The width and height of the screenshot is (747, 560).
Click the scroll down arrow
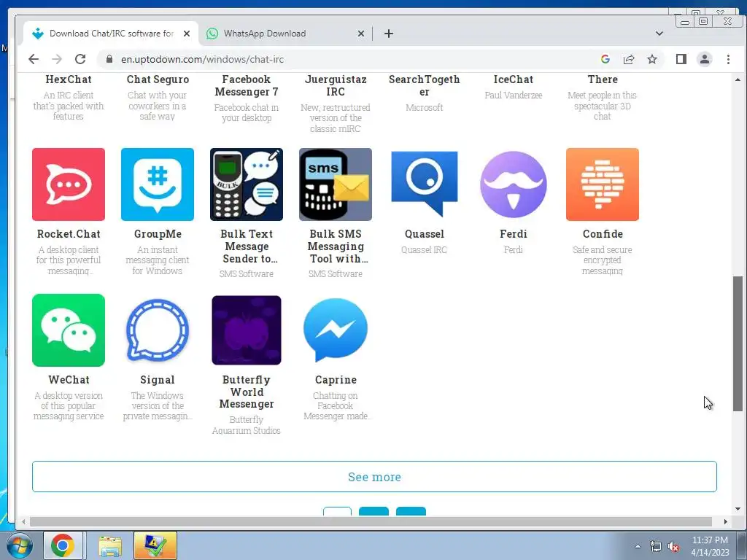tap(738, 509)
